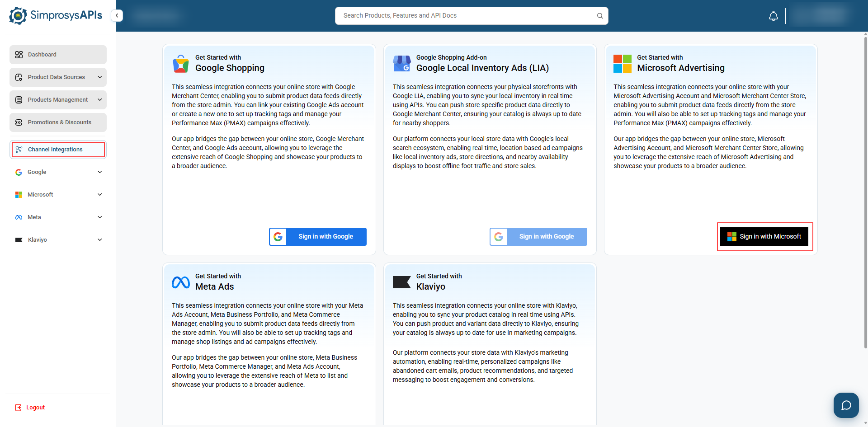Click the Google Local Inventory Ads (LIA) title
868x427 pixels.
click(482, 68)
